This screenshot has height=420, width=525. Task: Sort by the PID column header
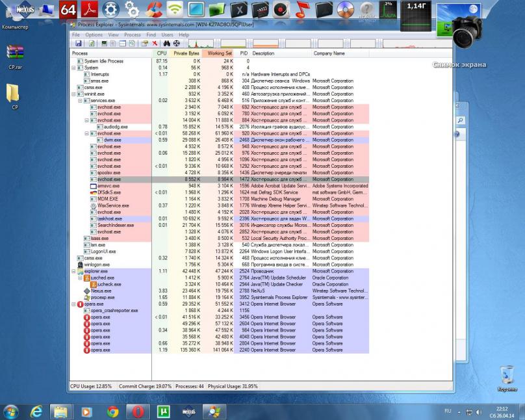pos(243,53)
